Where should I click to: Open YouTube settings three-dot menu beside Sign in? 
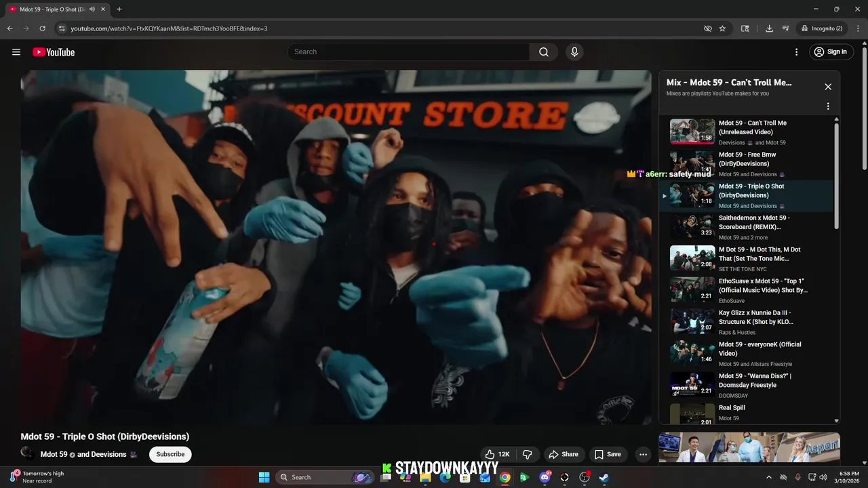tap(797, 52)
